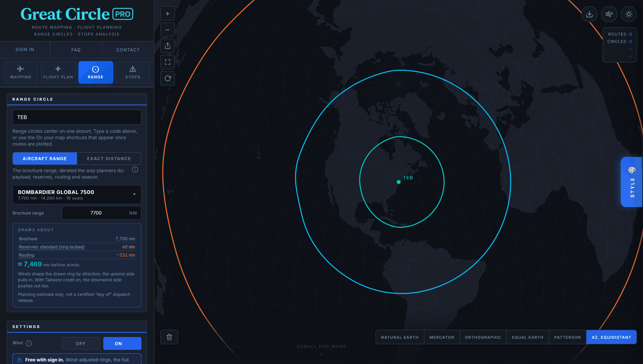Screen dimensions: 643x364
Task: Turn Wind off
Action: [81, 343]
